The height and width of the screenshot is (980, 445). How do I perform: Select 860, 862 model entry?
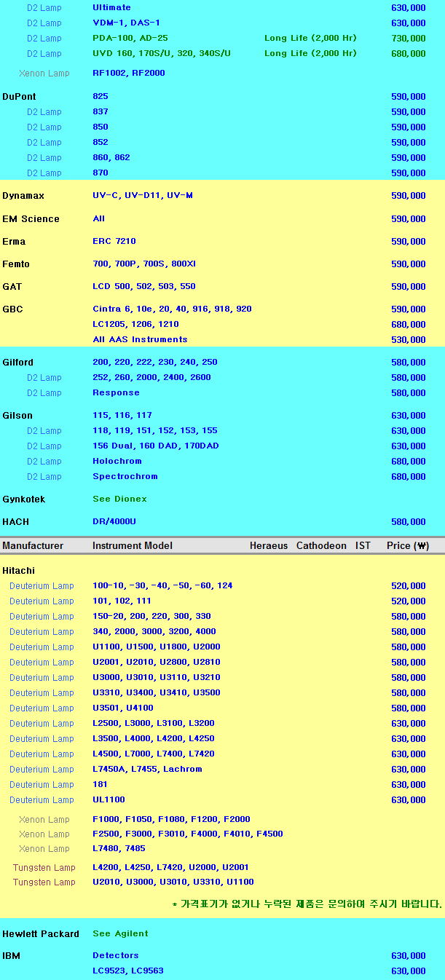111,157
